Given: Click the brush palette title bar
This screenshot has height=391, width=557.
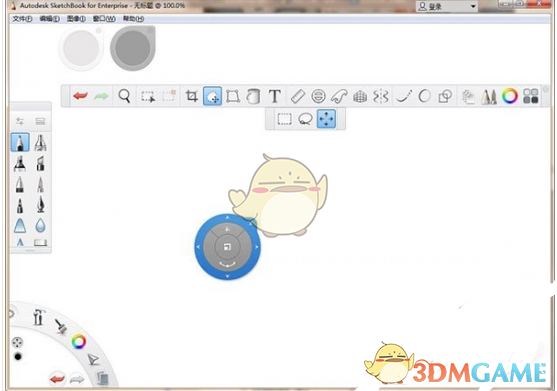Looking at the screenshot, I should coord(31,106).
